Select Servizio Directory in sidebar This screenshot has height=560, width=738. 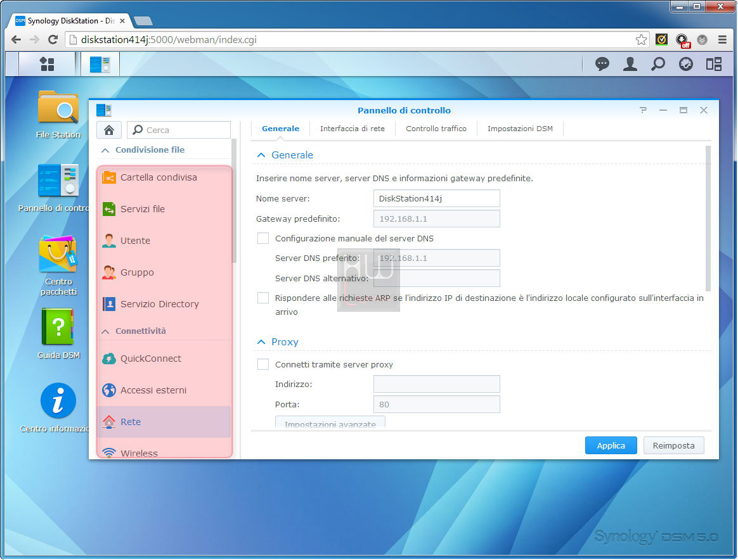pos(164,303)
